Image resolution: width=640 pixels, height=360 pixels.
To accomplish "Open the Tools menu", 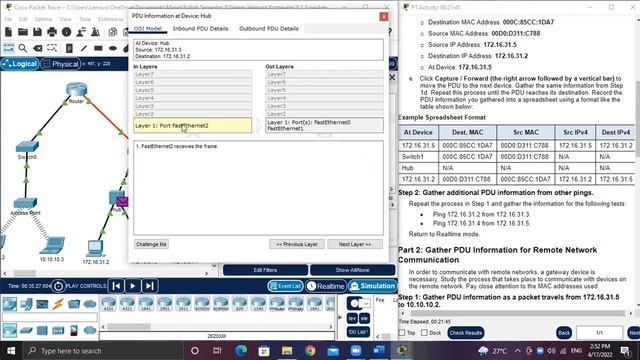I will coord(85,19).
